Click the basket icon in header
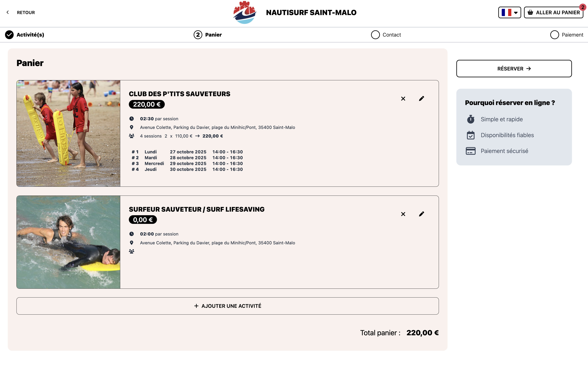 pos(530,13)
